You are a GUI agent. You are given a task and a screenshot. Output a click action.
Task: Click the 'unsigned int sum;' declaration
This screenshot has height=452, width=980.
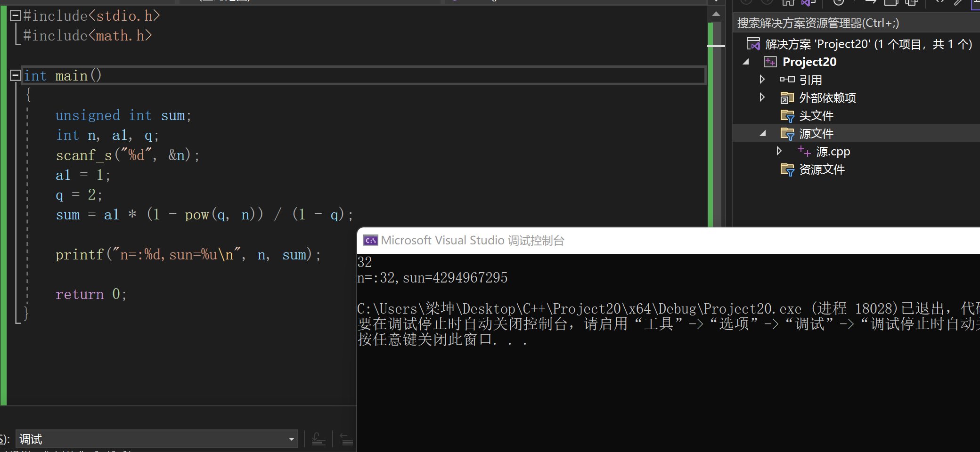[x=123, y=115]
